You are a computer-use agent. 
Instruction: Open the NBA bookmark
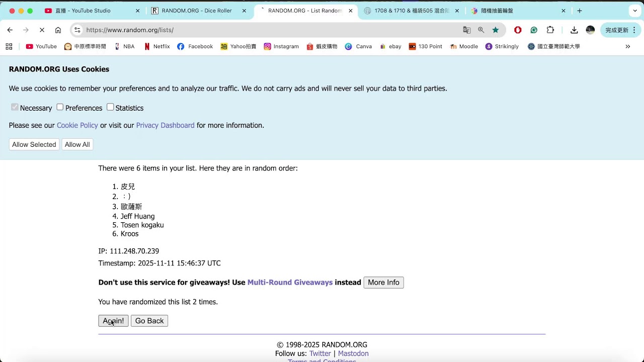point(124,46)
